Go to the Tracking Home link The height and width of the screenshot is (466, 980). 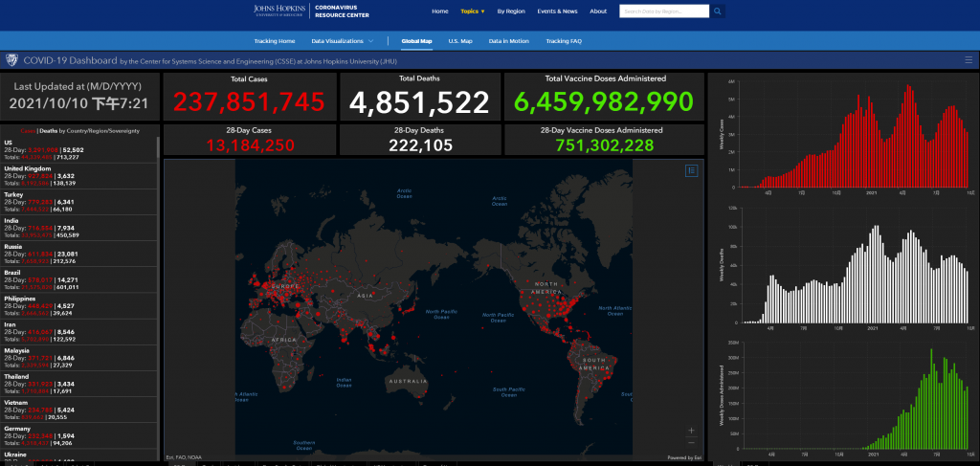pos(274,41)
